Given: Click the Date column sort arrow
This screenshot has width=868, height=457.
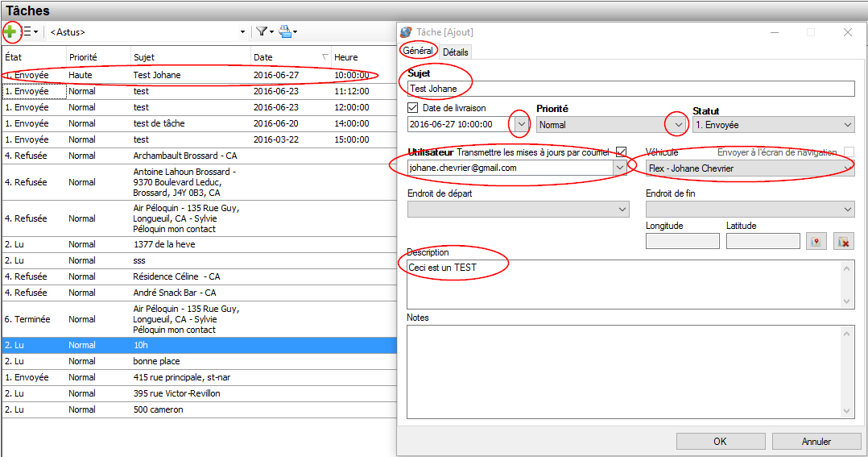Looking at the screenshot, I should click(x=325, y=57).
